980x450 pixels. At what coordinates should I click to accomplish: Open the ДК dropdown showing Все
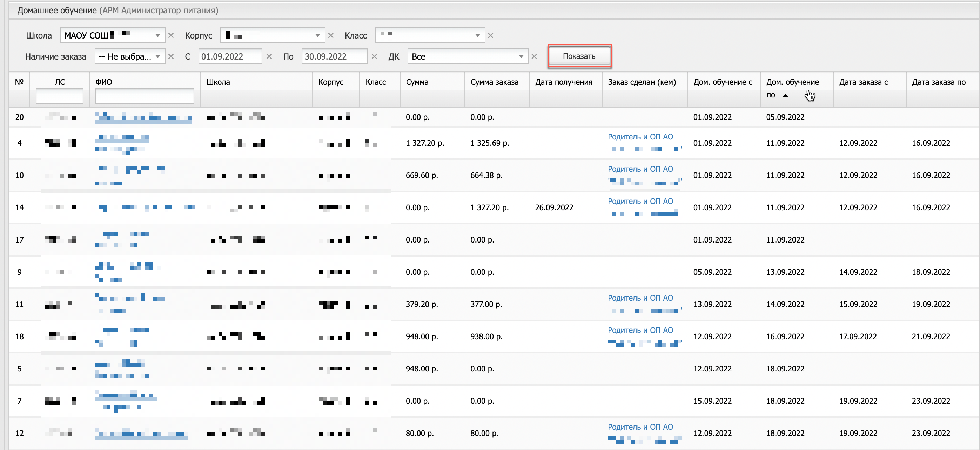point(468,57)
